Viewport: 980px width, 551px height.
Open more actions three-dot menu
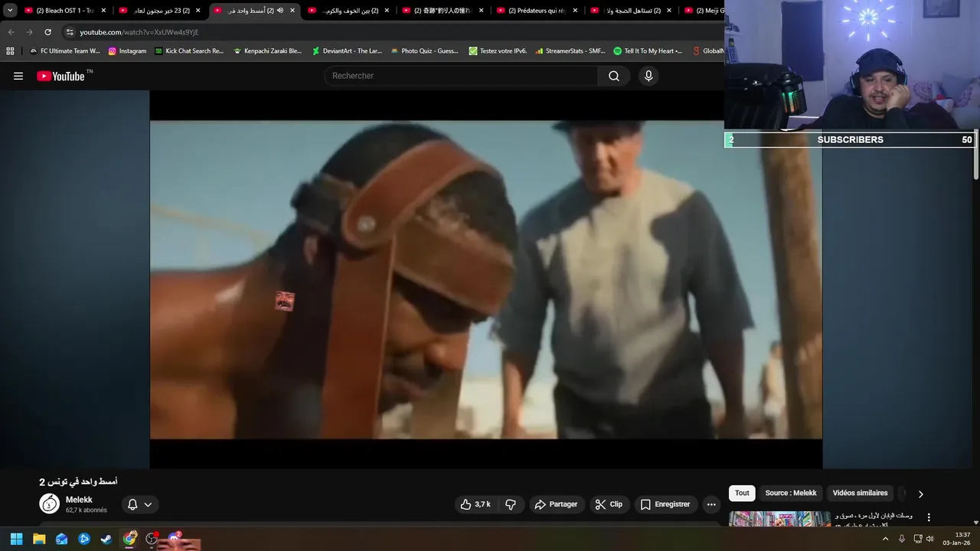point(711,504)
